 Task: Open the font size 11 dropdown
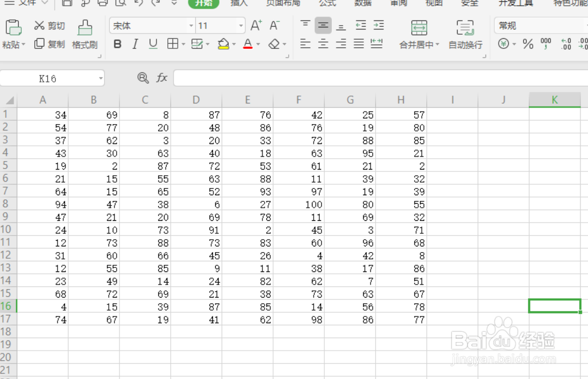coord(241,26)
